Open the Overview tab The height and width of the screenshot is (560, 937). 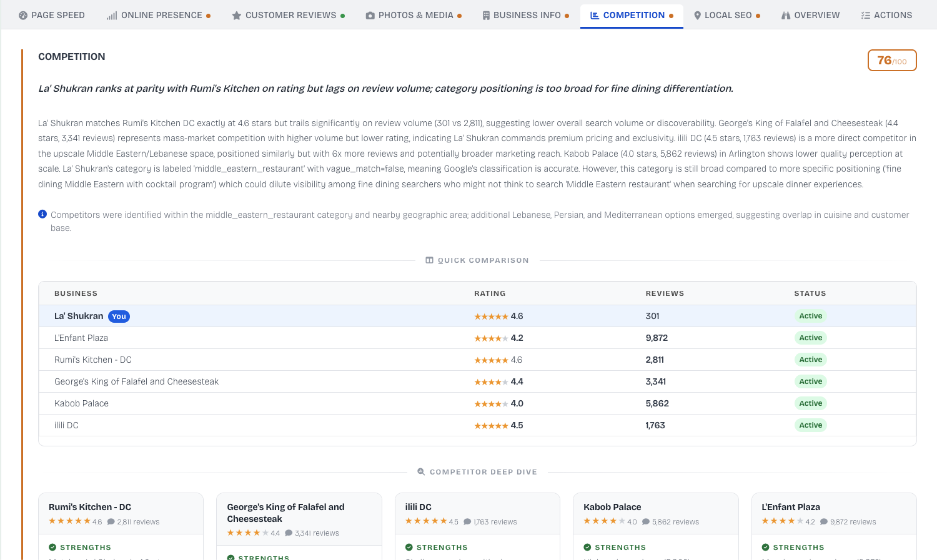(810, 15)
